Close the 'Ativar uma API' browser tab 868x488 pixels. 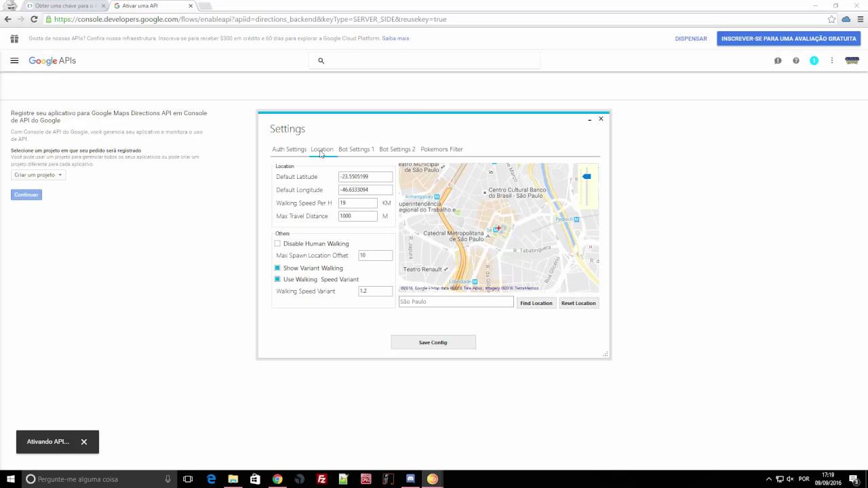point(191,6)
